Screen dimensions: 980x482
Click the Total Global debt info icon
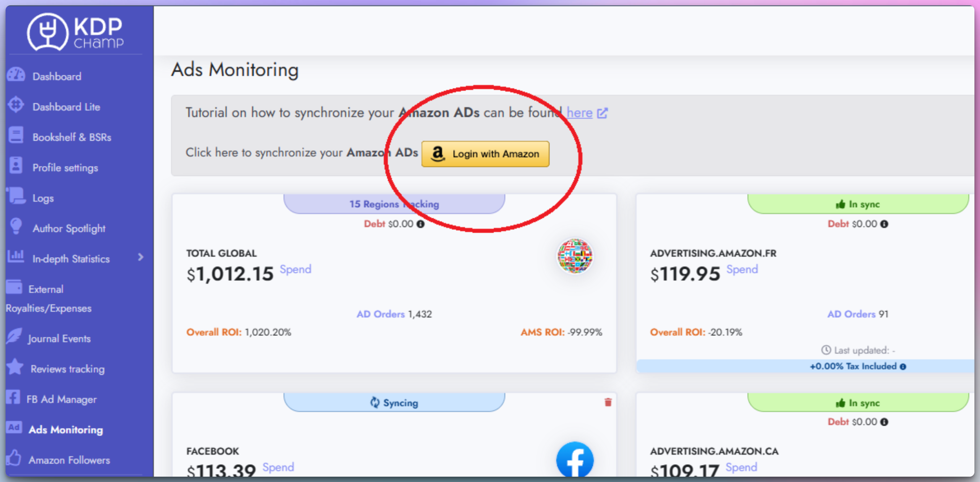[420, 224]
